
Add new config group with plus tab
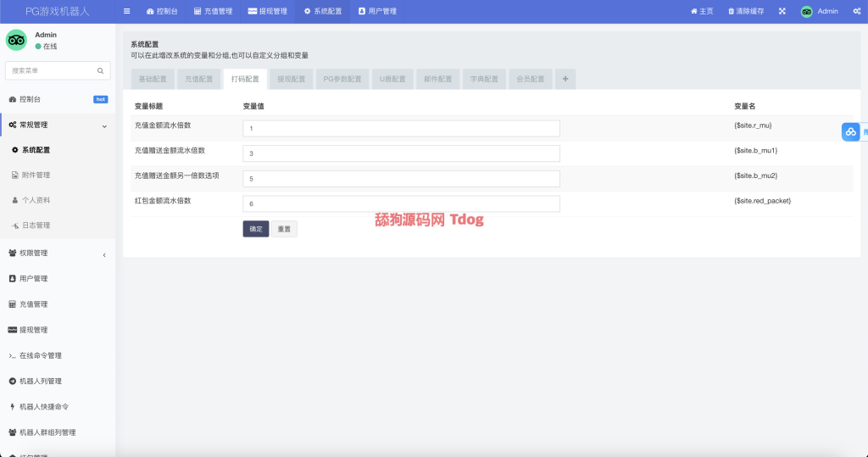565,79
